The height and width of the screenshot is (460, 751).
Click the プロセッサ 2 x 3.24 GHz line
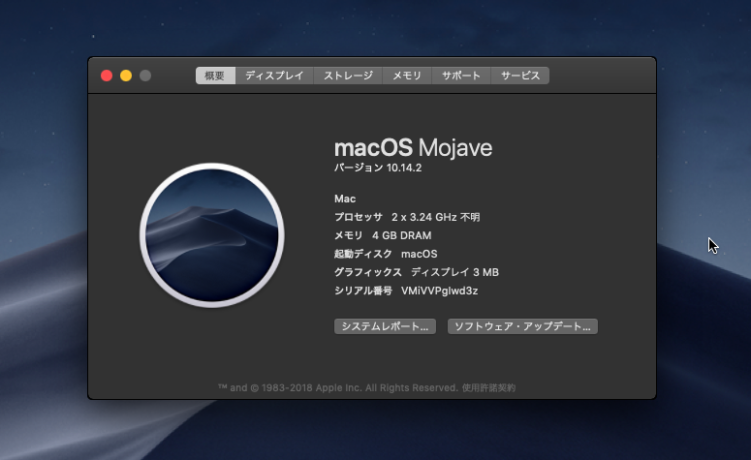407,217
